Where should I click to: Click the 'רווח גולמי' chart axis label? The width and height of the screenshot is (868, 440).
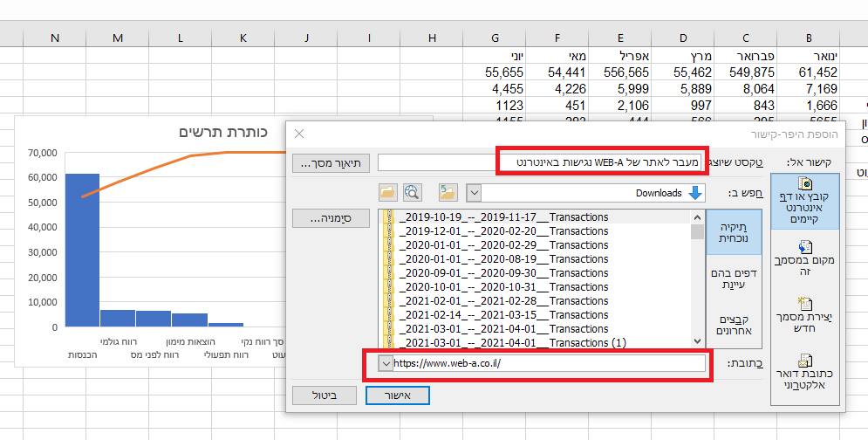tap(119, 342)
